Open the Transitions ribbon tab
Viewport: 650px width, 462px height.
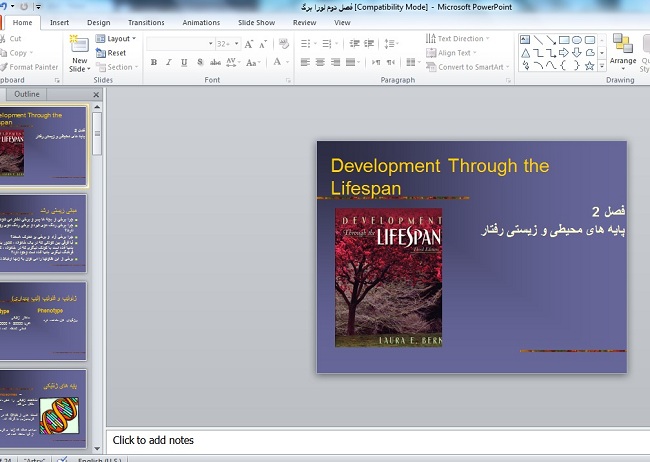(x=146, y=22)
